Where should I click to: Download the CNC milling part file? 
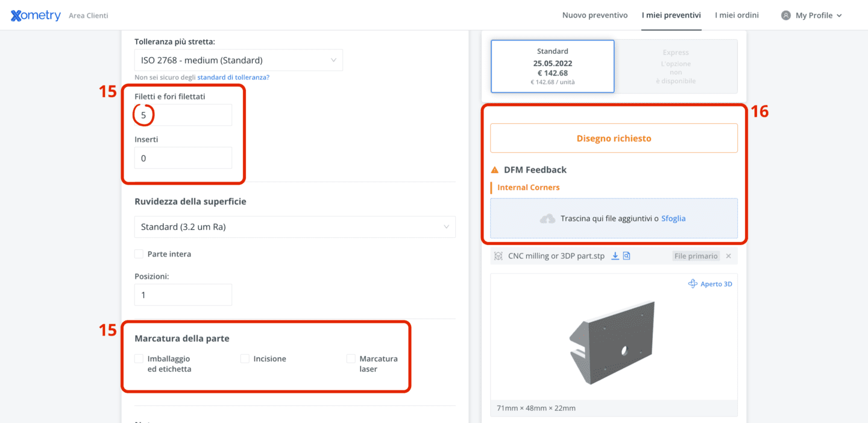coord(615,256)
